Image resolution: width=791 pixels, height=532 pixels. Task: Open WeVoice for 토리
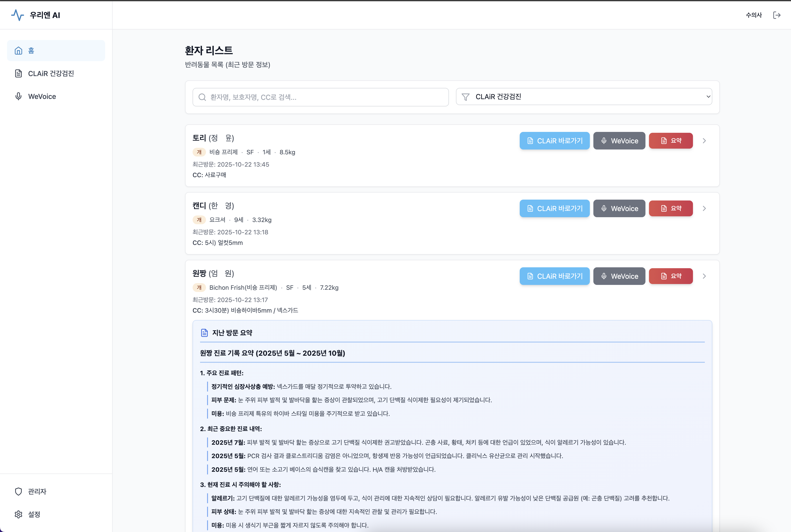619,140
